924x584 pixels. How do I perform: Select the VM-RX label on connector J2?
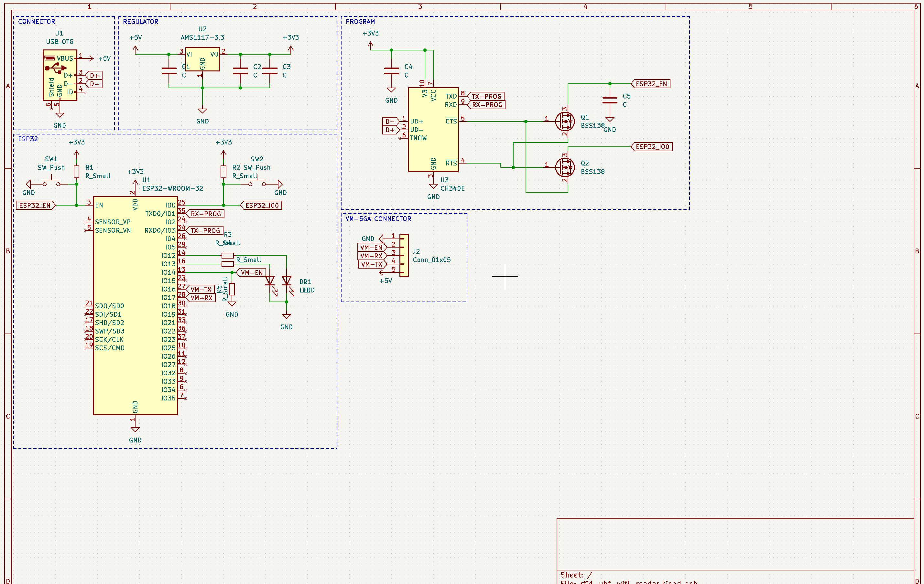click(372, 256)
